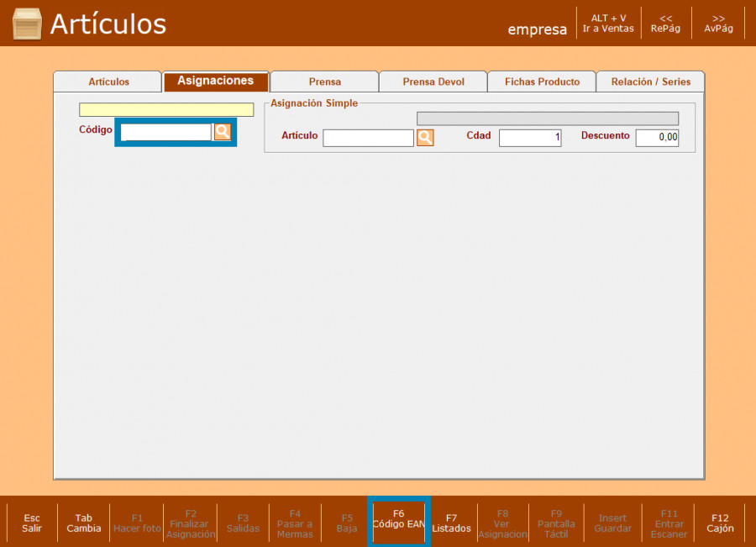The image size is (756, 547).
Task: Switch to the Prensa tab
Action: [x=324, y=82]
